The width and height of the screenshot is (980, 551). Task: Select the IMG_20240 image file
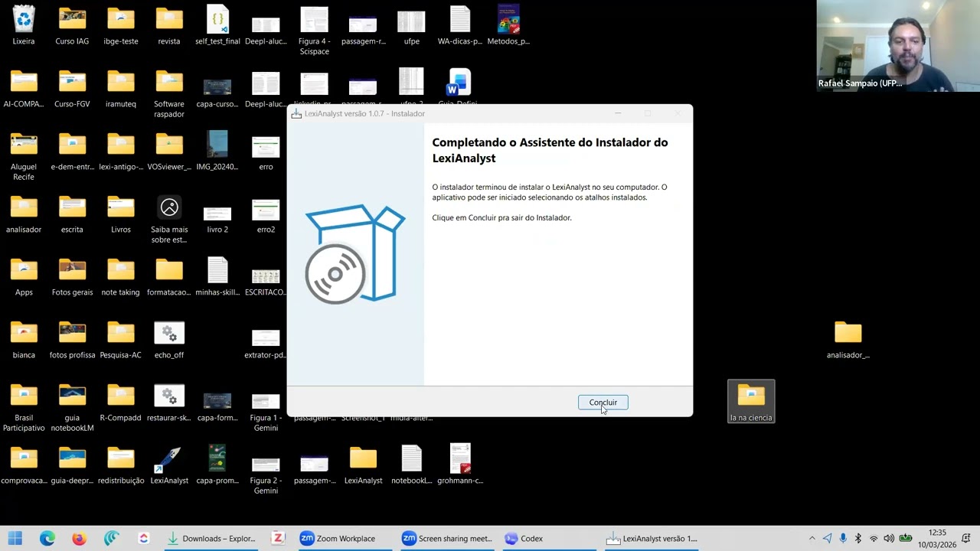217,151
